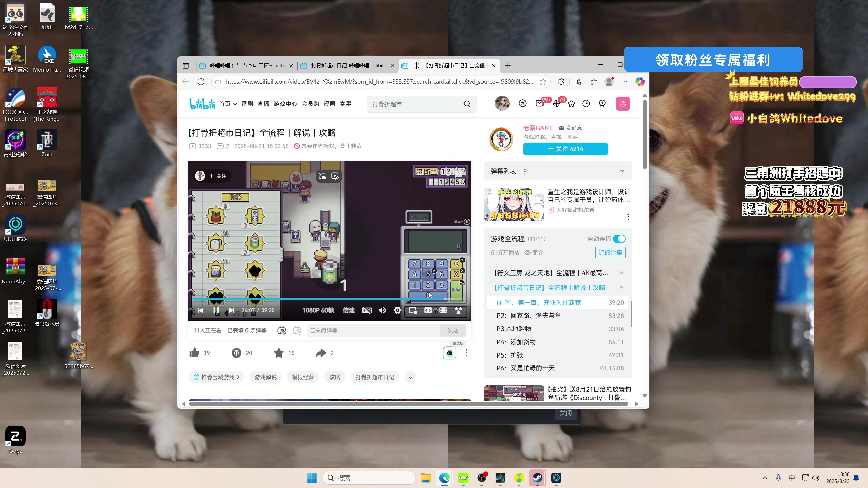Open the 模拟经营 tag
The height and width of the screenshot is (488, 868).
point(303,377)
